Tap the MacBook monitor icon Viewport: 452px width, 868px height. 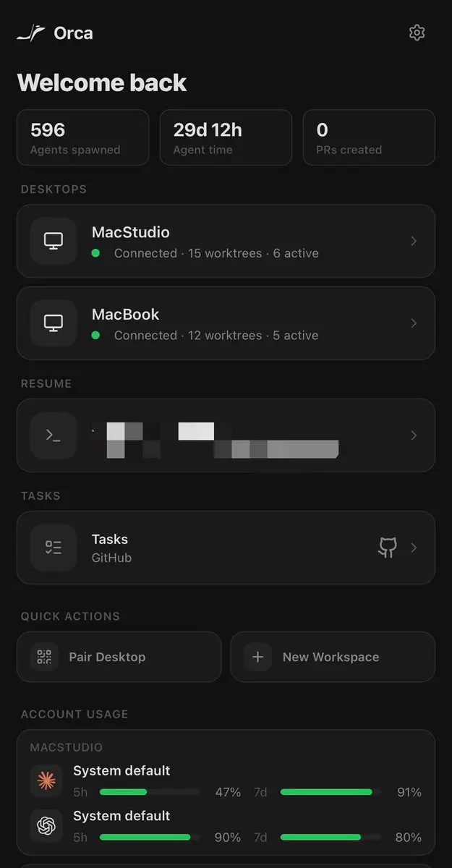point(54,323)
